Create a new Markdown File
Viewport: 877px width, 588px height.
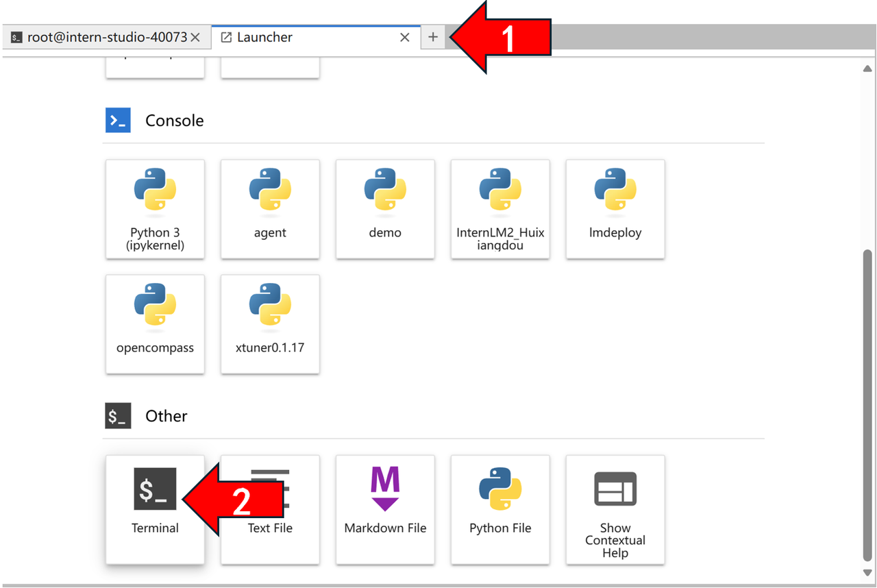385,509
